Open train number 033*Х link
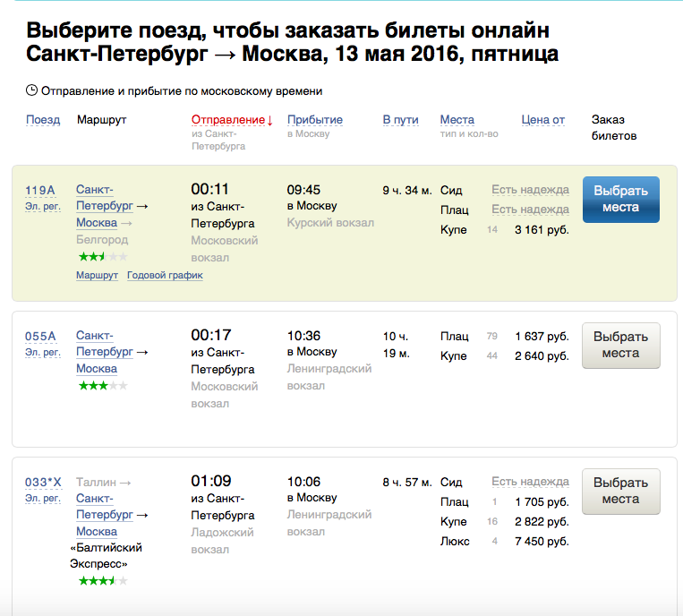The width and height of the screenshot is (683, 616). pos(43,483)
